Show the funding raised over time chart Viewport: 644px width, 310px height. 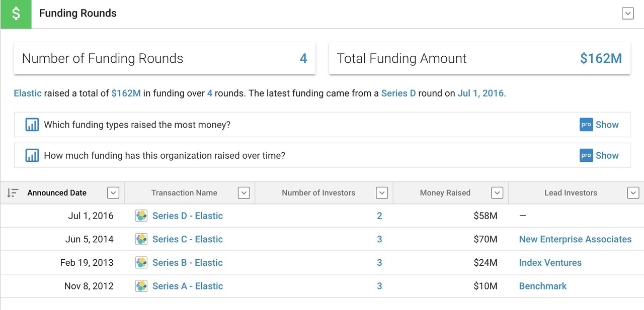click(x=606, y=156)
